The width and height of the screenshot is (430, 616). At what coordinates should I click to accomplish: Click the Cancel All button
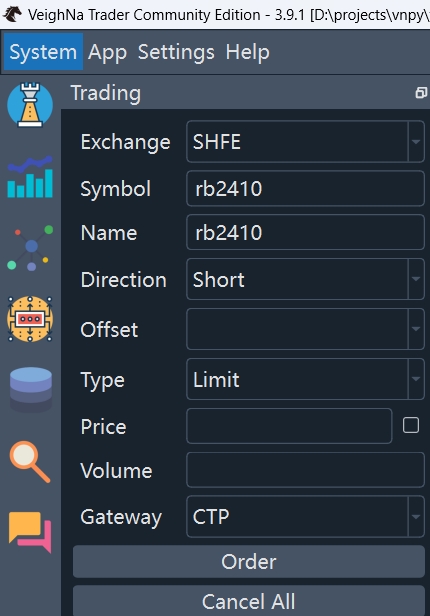click(249, 601)
